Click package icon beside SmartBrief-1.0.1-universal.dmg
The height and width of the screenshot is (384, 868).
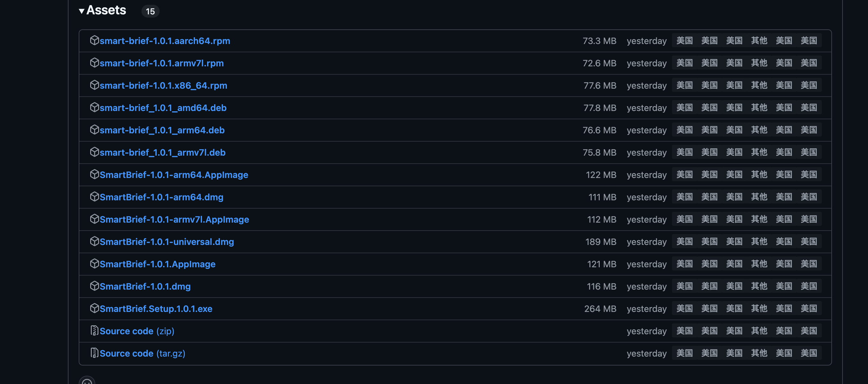point(94,241)
